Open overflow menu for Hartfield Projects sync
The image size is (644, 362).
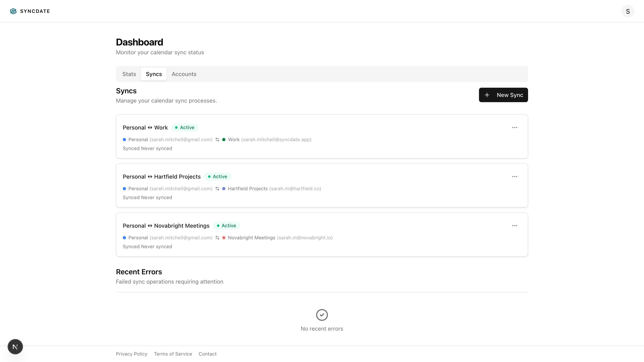click(515, 176)
